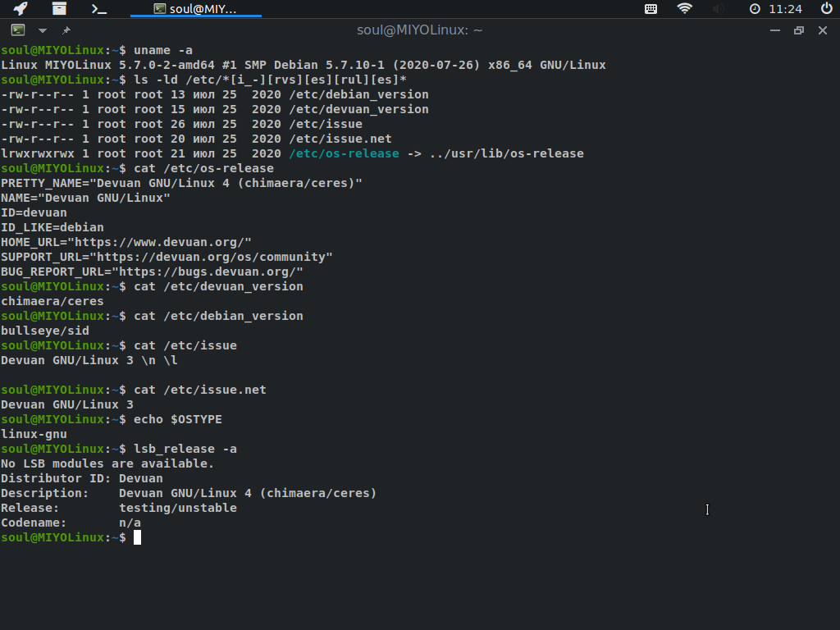The height and width of the screenshot is (630, 840).
Task: Click the 'uname -a' command text
Action: pos(163,50)
